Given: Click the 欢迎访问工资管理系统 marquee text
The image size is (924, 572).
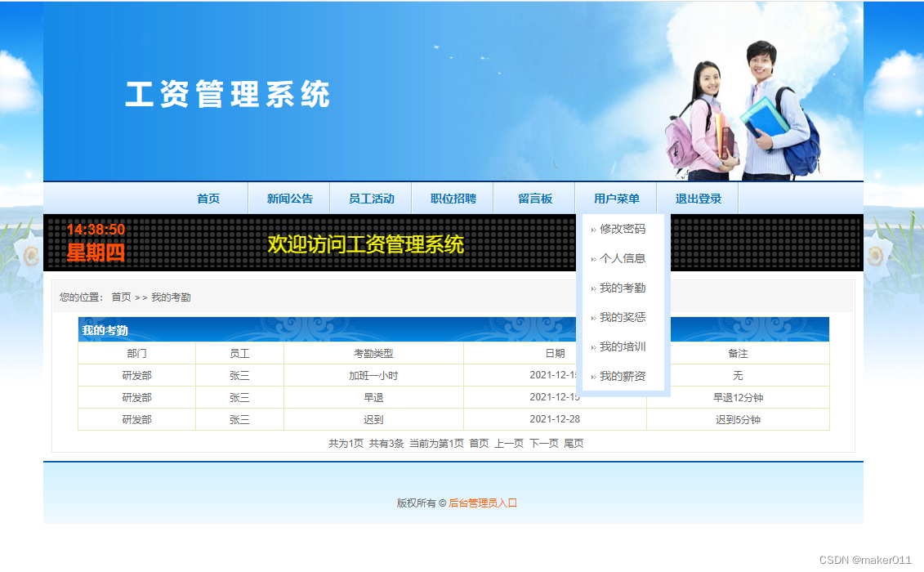Looking at the screenshot, I should (x=365, y=244).
